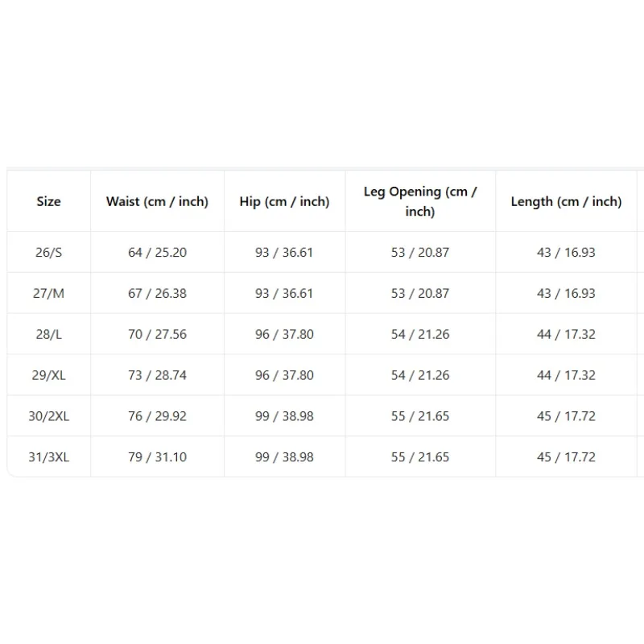This screenshot has width=644, height=644.
Task: Click the Hip (cm / inch) header
Action: pos(284,201)
